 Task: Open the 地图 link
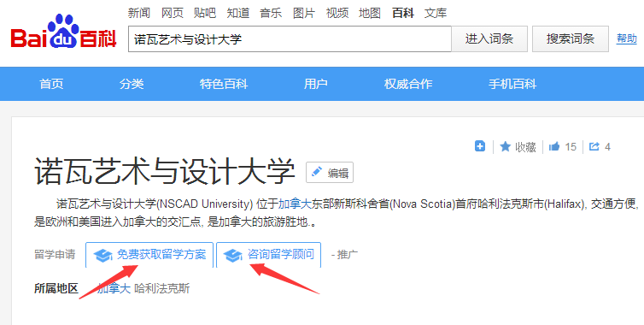pyautogui.click(x=370, y=13)
